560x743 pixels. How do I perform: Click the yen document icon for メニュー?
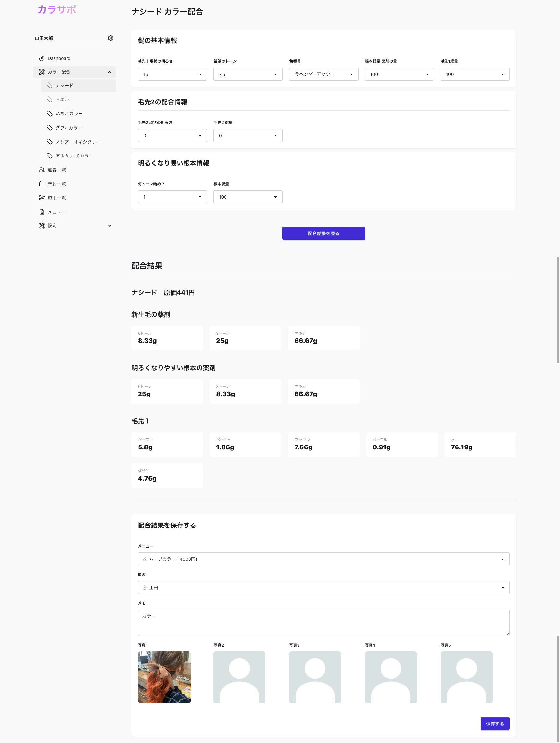click(x=42, y=212)
